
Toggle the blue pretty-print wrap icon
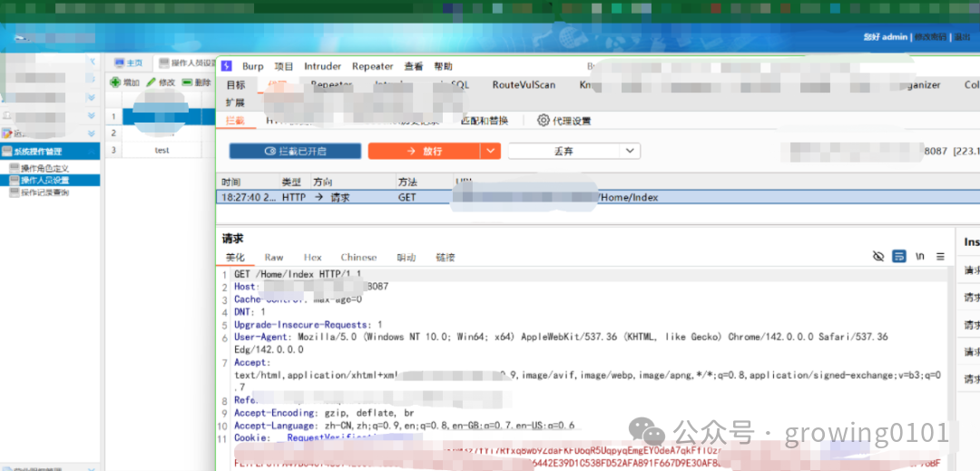click(x=898, y=256)
